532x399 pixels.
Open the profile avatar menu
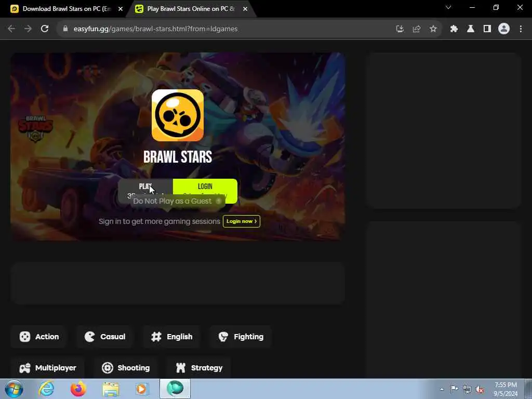(504, 29)
